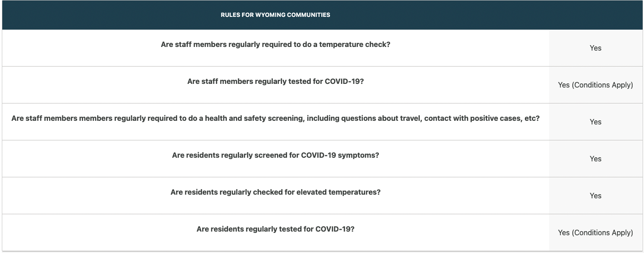Click 'Yes (Conditions Apply)' for resident COVID-19 testing

tap(595, 232)
